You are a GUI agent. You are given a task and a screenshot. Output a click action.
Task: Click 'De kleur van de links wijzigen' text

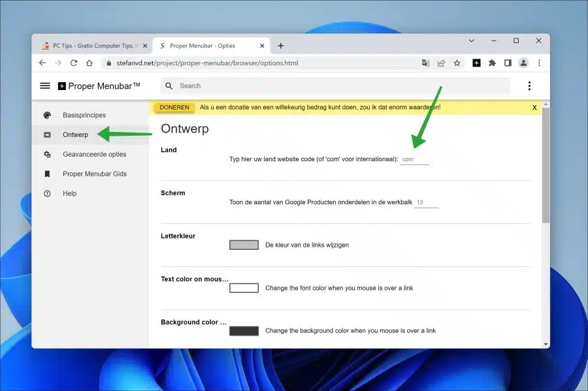[307, 245]
